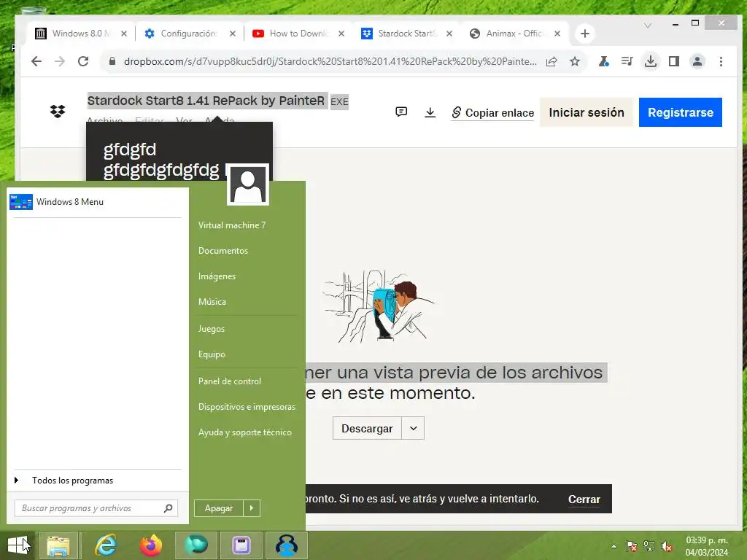Open the purple disk app on taskbar
Screen dimensions: 747x560
(241, 545)
